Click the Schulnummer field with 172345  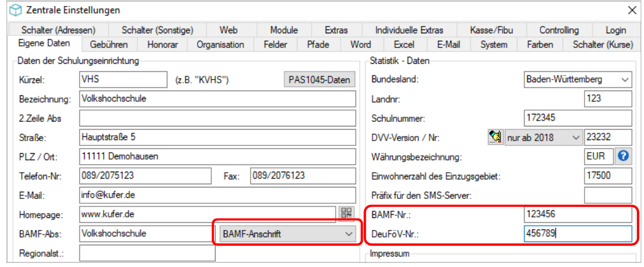click(578, 118)
